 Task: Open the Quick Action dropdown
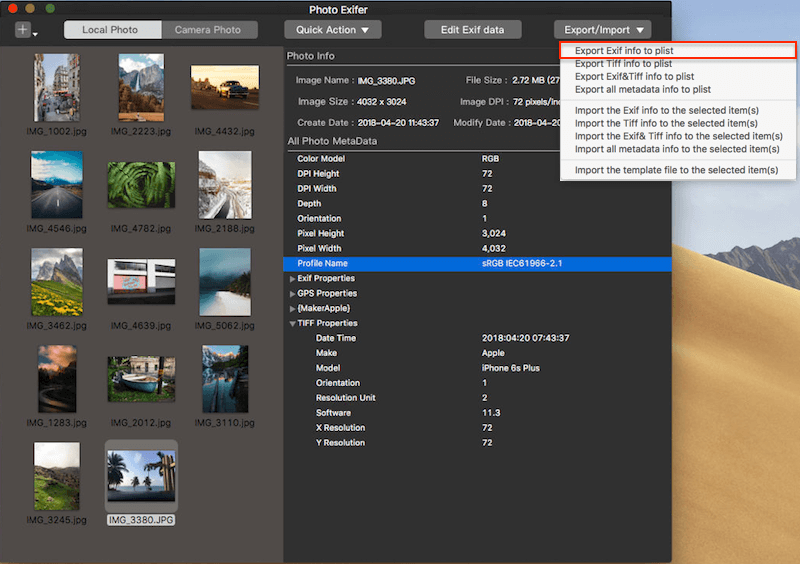point(333,30)
